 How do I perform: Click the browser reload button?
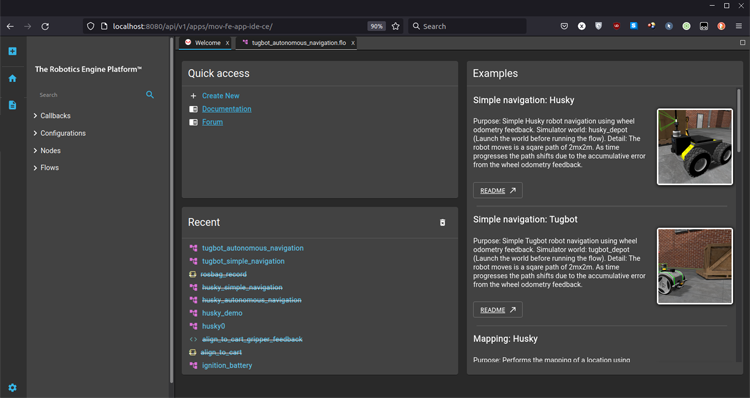(45, 26)
